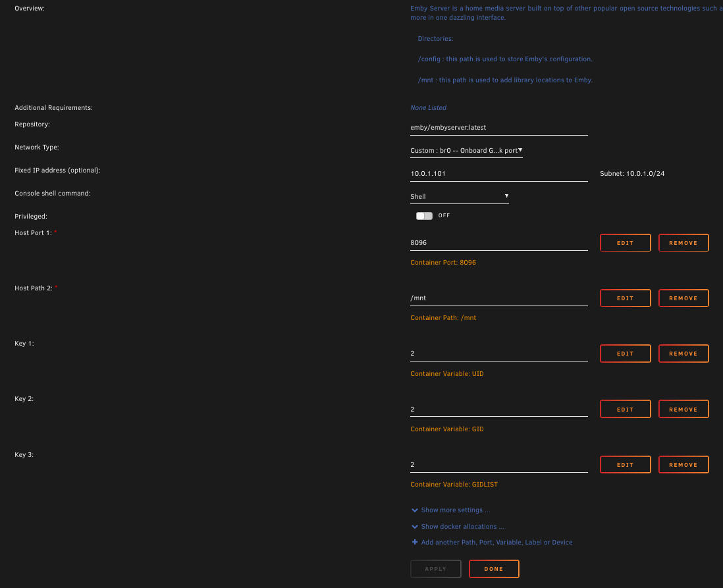Remove the Host Port 1 entry
This screenshot has height=588, width=723.
[683, 242]
